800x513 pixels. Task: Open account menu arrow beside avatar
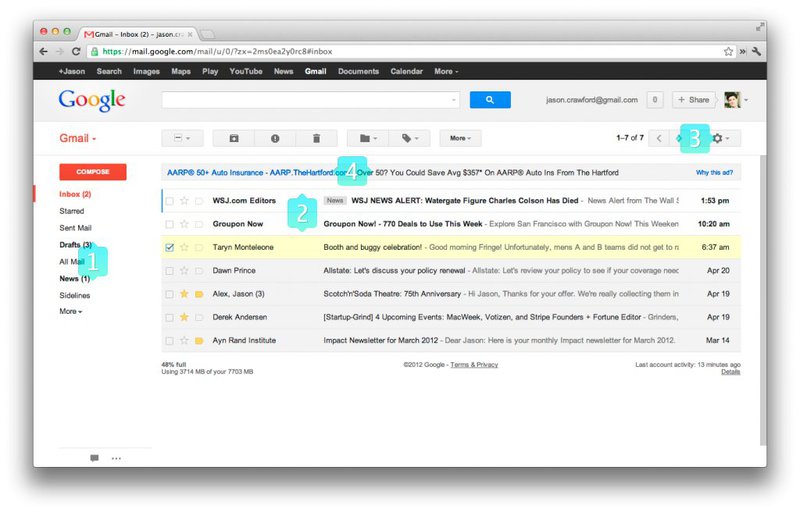click(746, 100)
